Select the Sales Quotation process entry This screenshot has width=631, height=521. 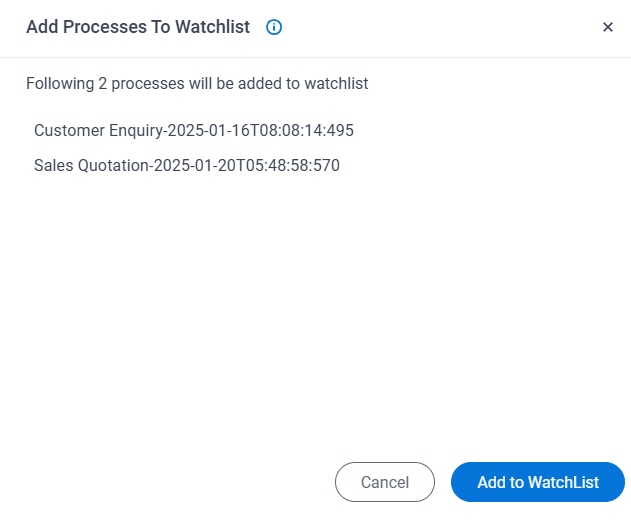coord(187,166)
